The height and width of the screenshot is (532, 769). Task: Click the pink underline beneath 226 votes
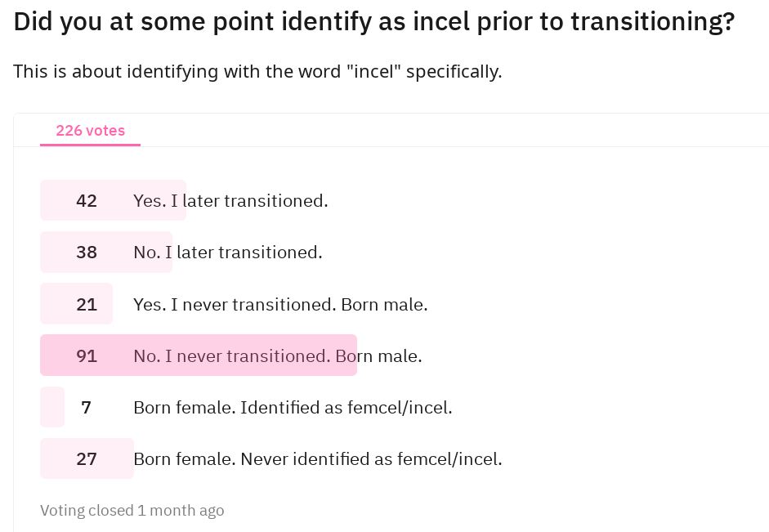coord(90,145)
